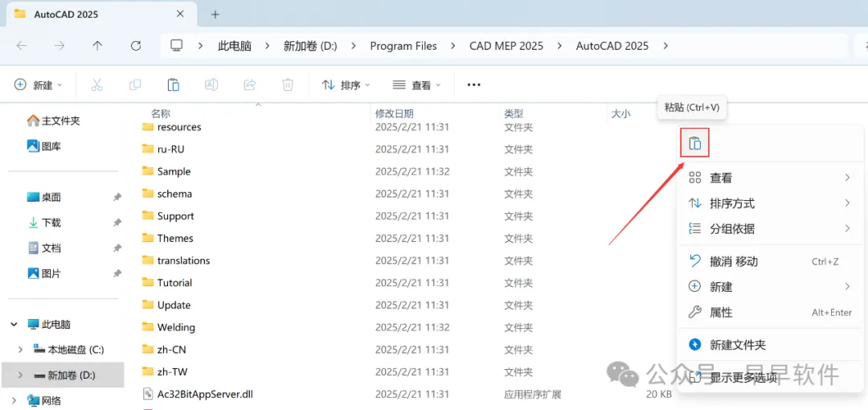The image size is (868, 410).
Task: Choose 撤消 移动 in context menu
Action: click(769, 261)
